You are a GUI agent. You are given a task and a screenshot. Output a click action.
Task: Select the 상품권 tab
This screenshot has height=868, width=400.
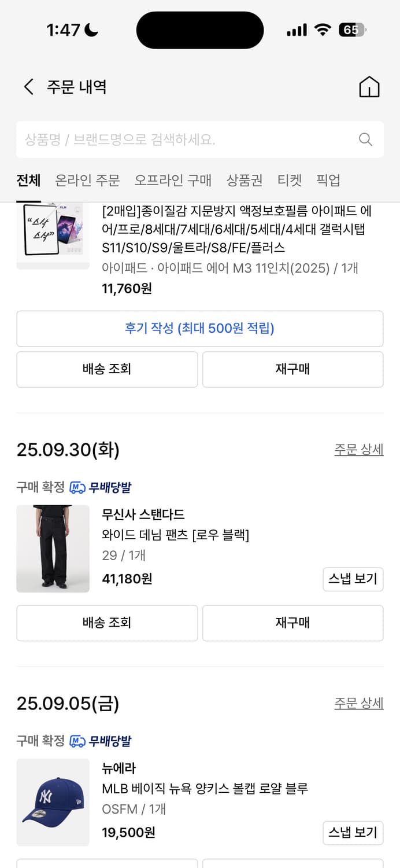coord(245,181)
